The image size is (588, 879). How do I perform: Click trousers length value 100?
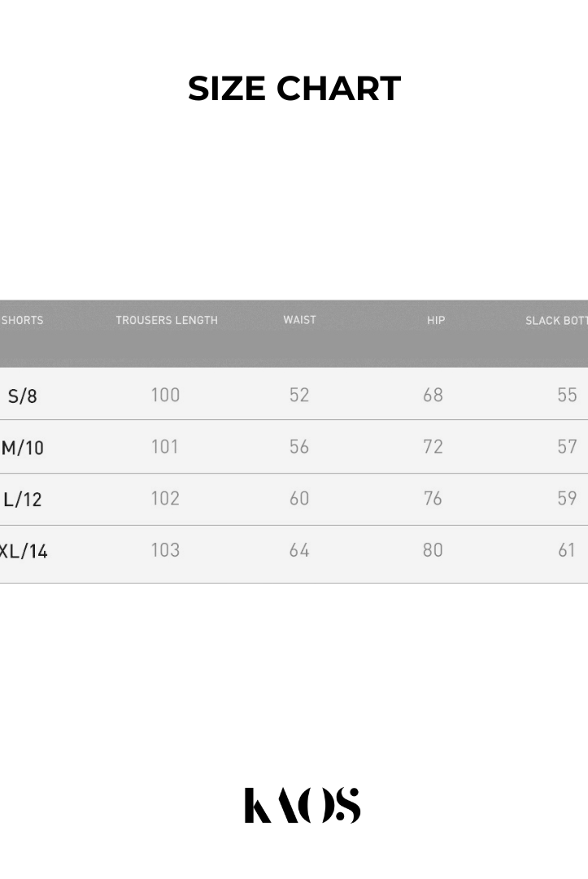pyautogui.click(x=165, y=395)
